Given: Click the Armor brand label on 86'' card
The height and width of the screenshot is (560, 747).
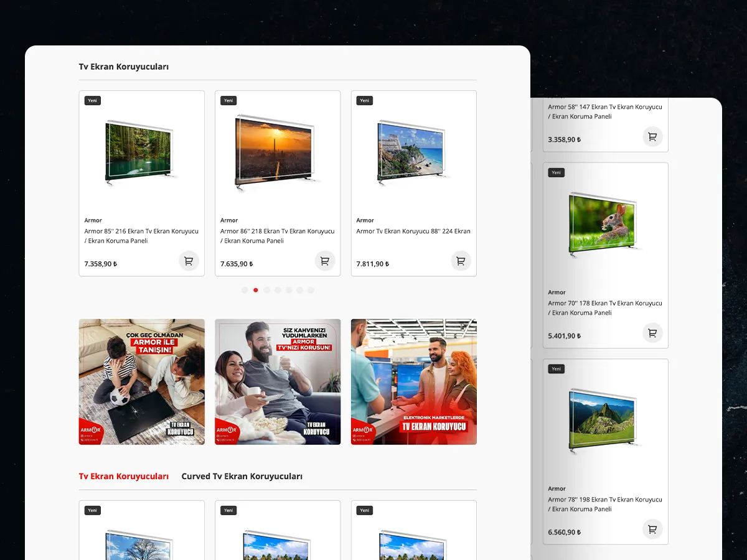Looking at the screenshot, I should (x=229, y=220).
